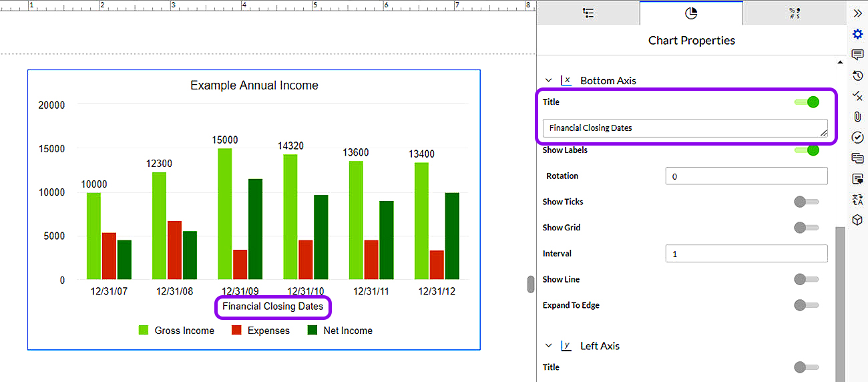Turn off Show Labels toggle
868x382 pixels.
point(807,150)
